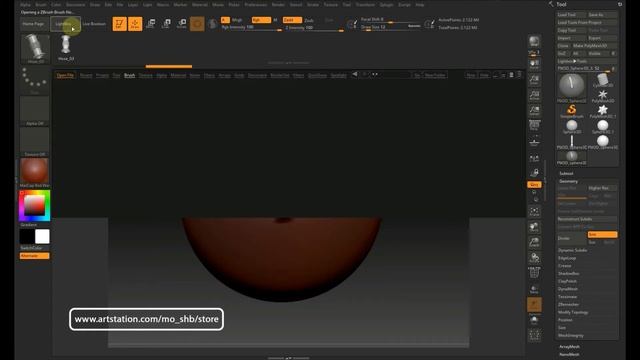Open the Brush menu in menu bar
Screen dimensions: 640x360
pyautogui.click(x=41, y=5)
